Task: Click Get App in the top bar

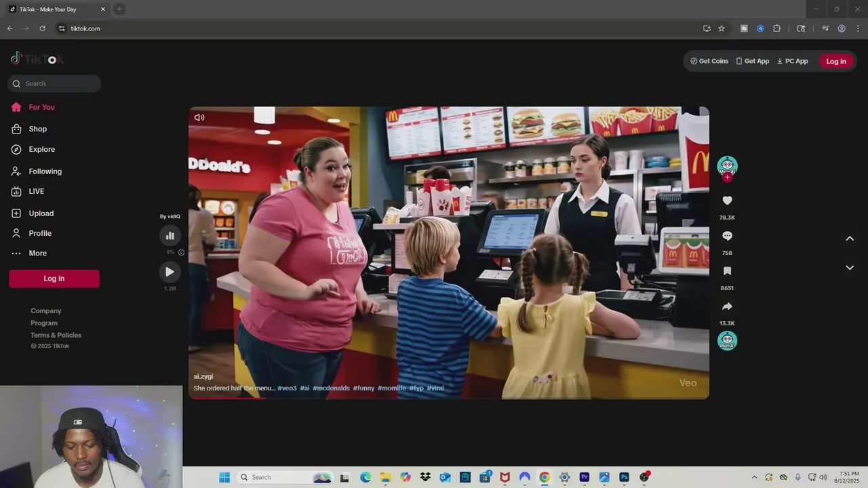Action: 753,61
